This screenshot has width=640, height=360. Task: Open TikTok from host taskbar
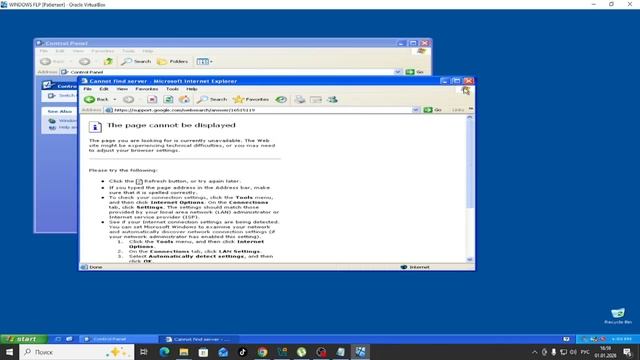point(243,352)
